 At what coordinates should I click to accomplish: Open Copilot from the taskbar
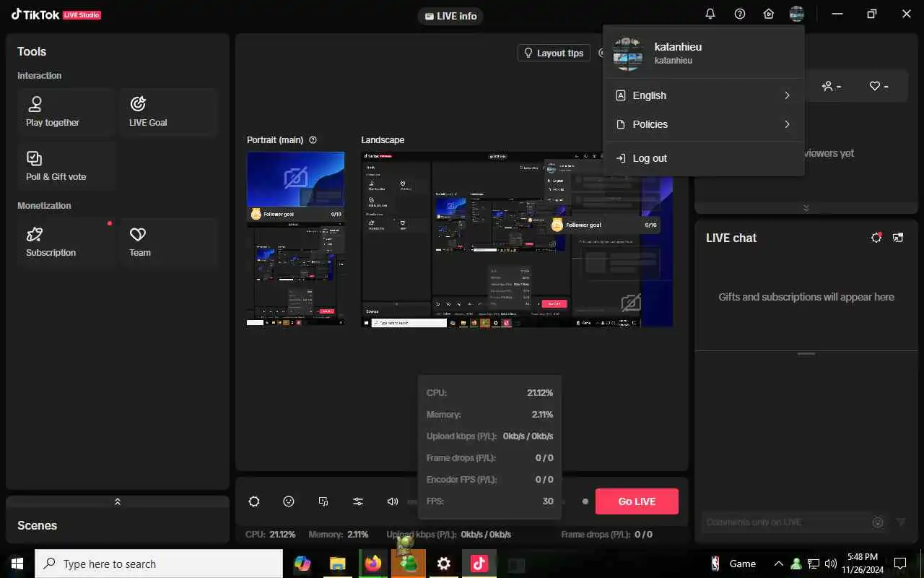pos(302,564)
